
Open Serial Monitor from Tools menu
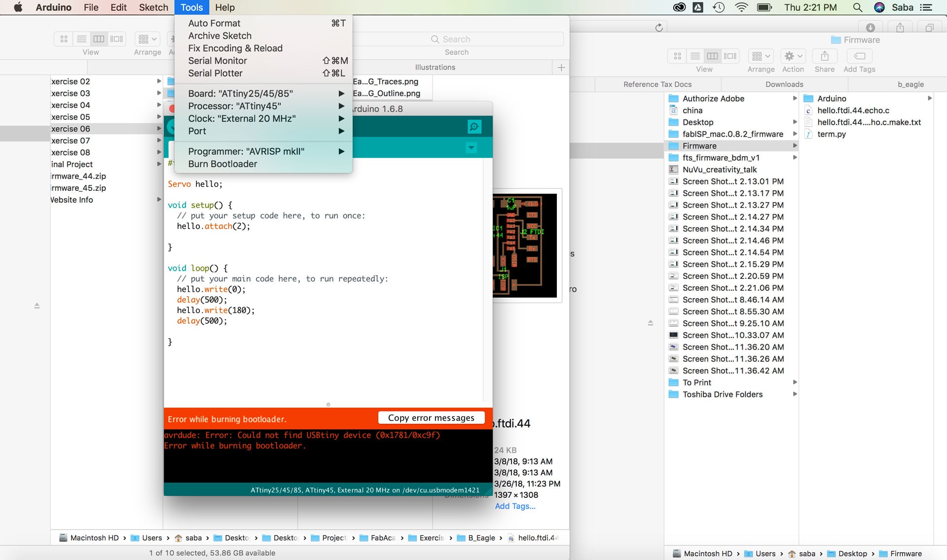(x=263, y=61)
